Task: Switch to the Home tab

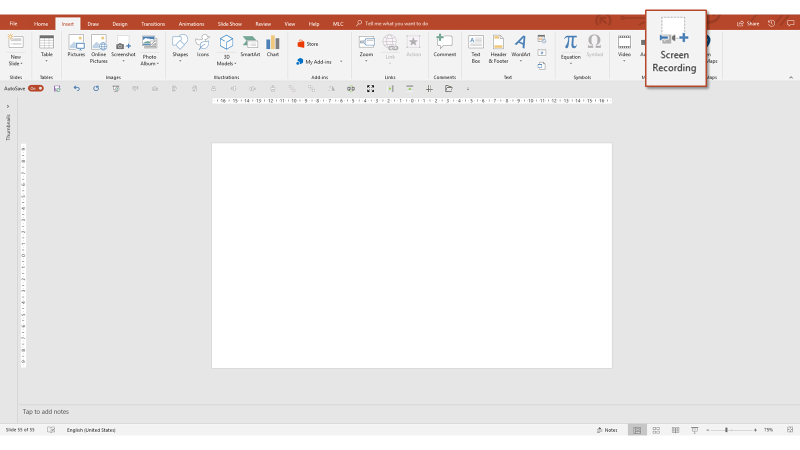Action: coord(41,23)
